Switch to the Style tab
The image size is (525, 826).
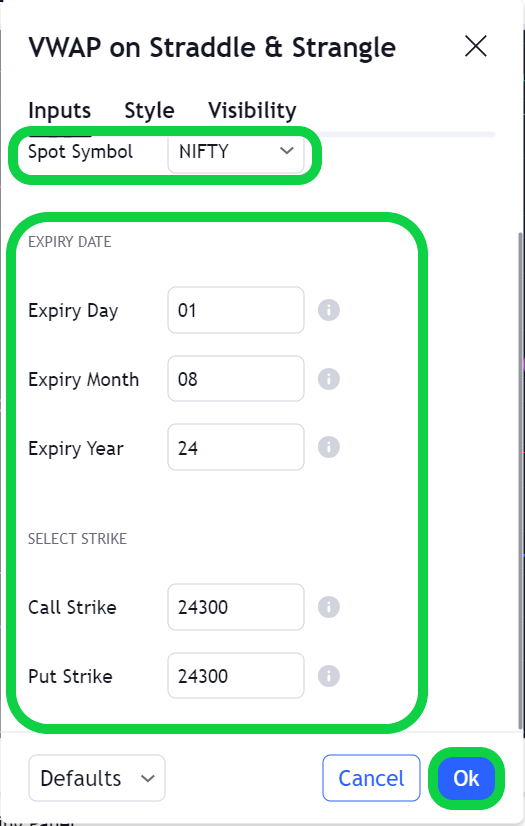149,111
